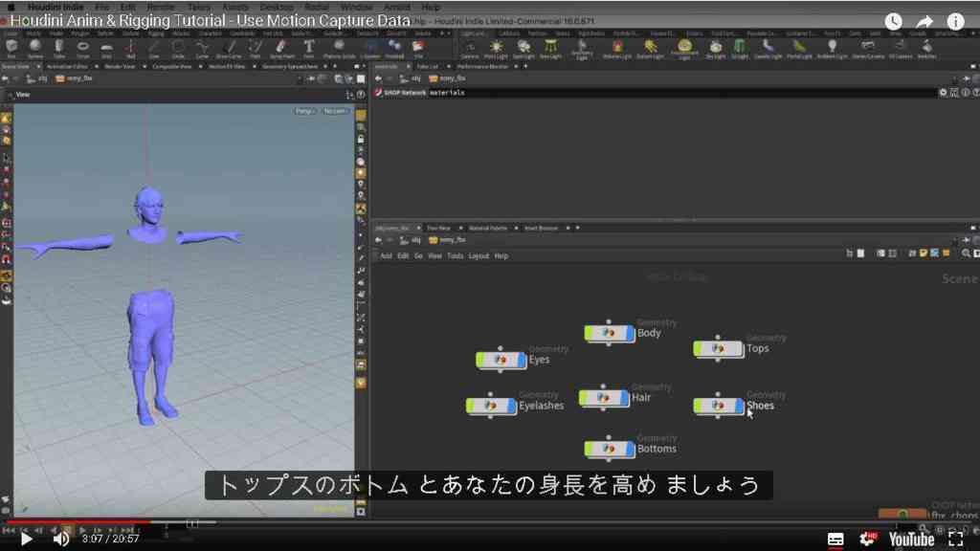This screenshot has height=551, width=980.
Task: Toggle YouTube subtitles button
Action: 835,539
